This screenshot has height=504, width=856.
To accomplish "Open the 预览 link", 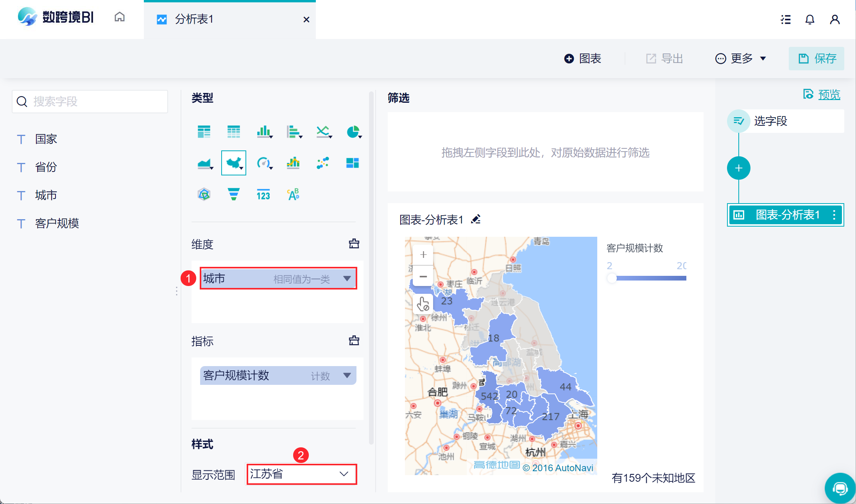I will pyautogui.click(x=829, y=94).
